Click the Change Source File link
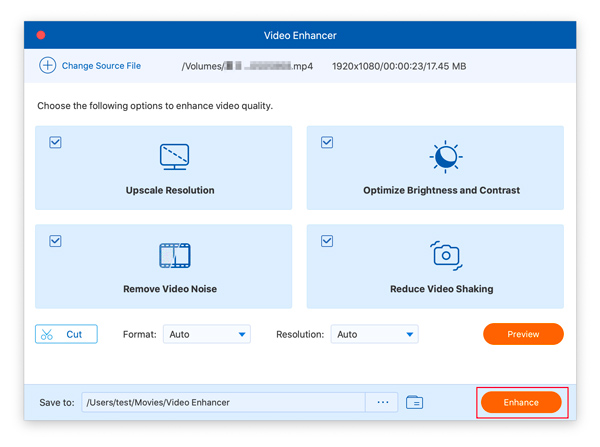The image size is (600, 447). [x=101, y=66]
